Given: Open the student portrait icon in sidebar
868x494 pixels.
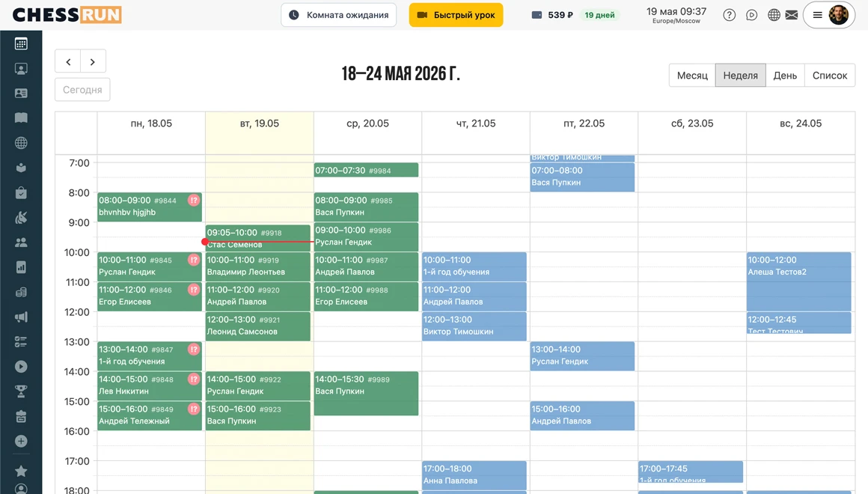Looking at the screenshot, I should [21, 69].
